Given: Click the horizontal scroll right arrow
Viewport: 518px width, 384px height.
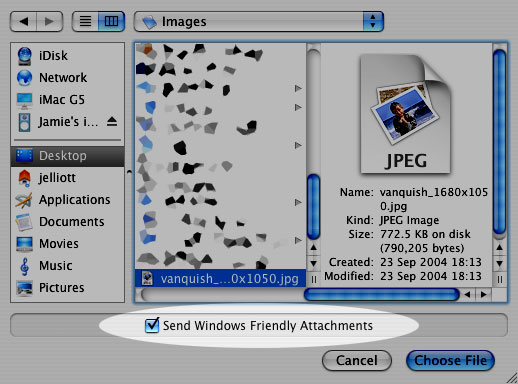Looking at the screenshot, I should point(483,295).
